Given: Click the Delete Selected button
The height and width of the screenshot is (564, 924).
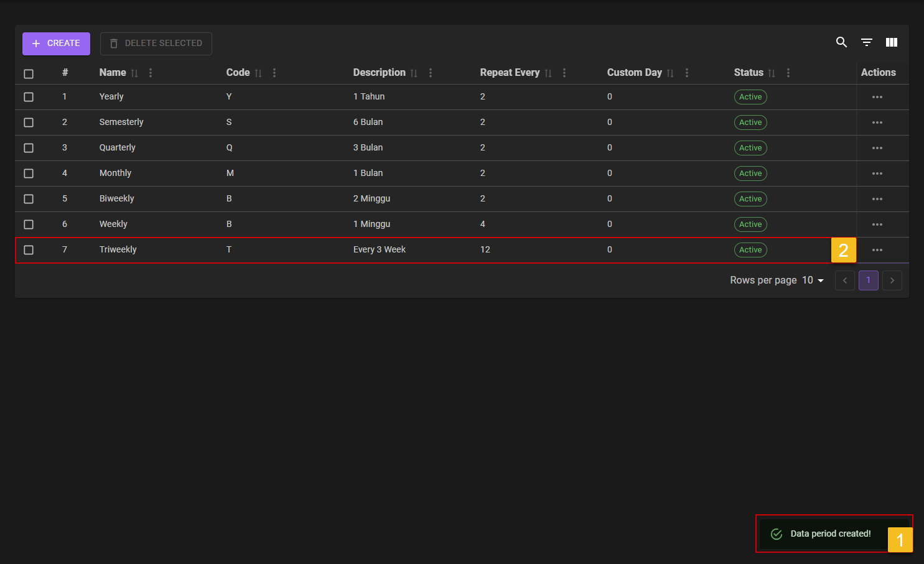Looking at the screenshot, I should click(x=156, y=44).
